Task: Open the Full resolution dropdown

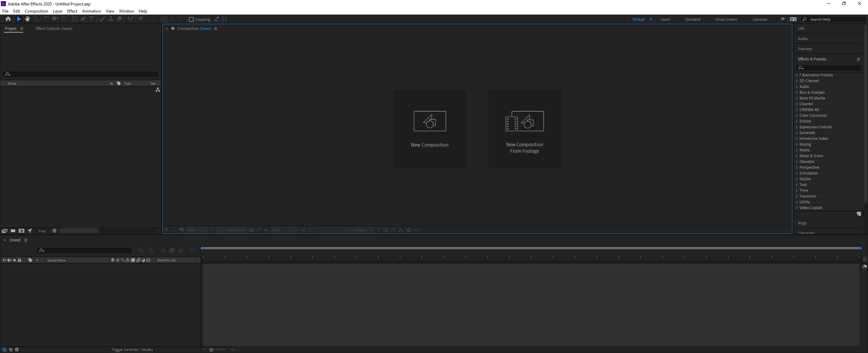Action: (284, 230)
